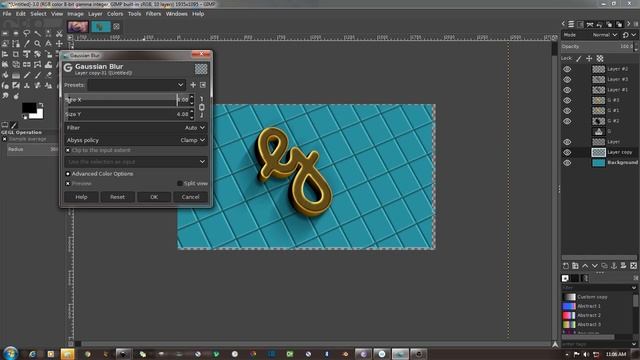The height and width of the screenshot is (360, 640).
Task: Lock the alpha channel of layer
Action: (x=600, y=59)
